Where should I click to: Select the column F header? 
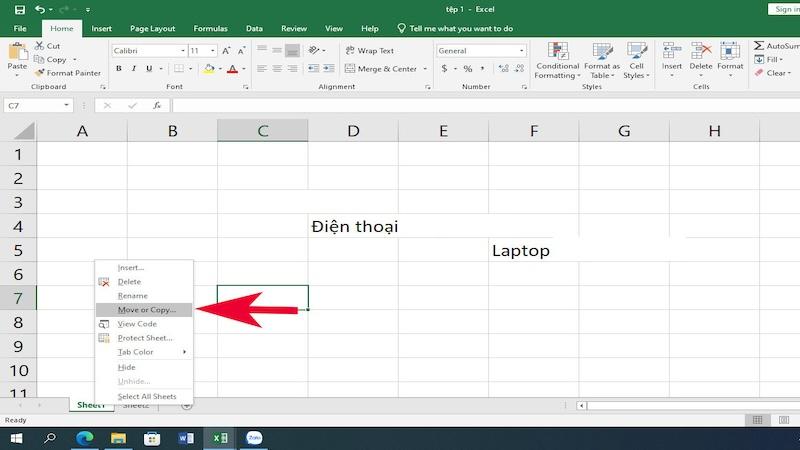point(534,131)
